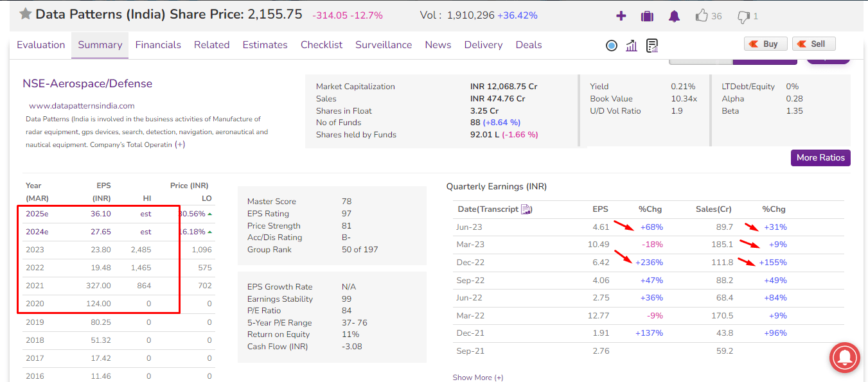This screenshot has height=382, width=868.
Task: Open the Financials tab
Action: pos(158,45)
